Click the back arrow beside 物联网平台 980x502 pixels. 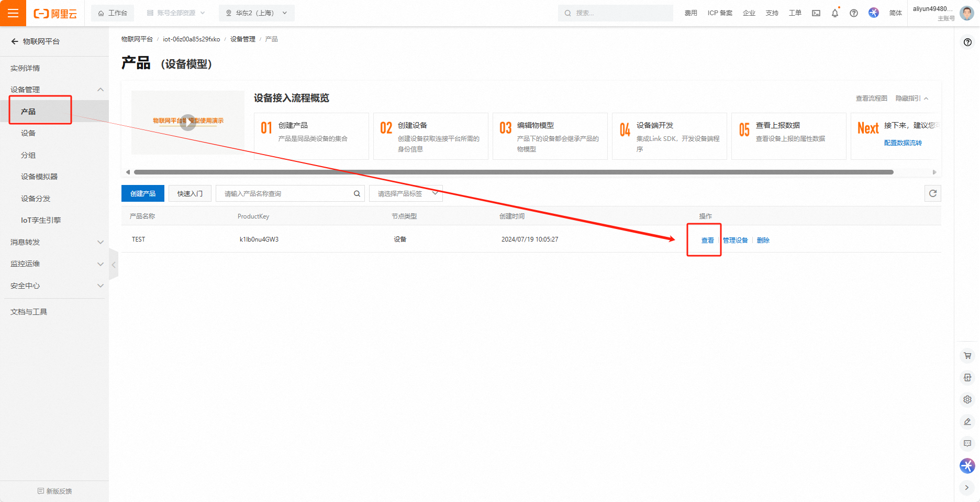click(15, 41)
